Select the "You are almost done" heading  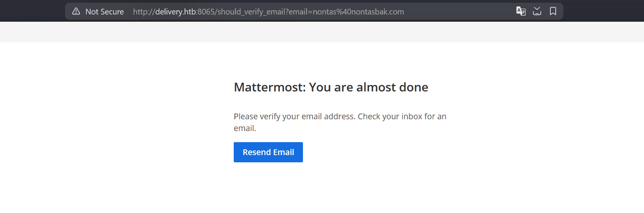pyautogui.click(x=368, y=87)
